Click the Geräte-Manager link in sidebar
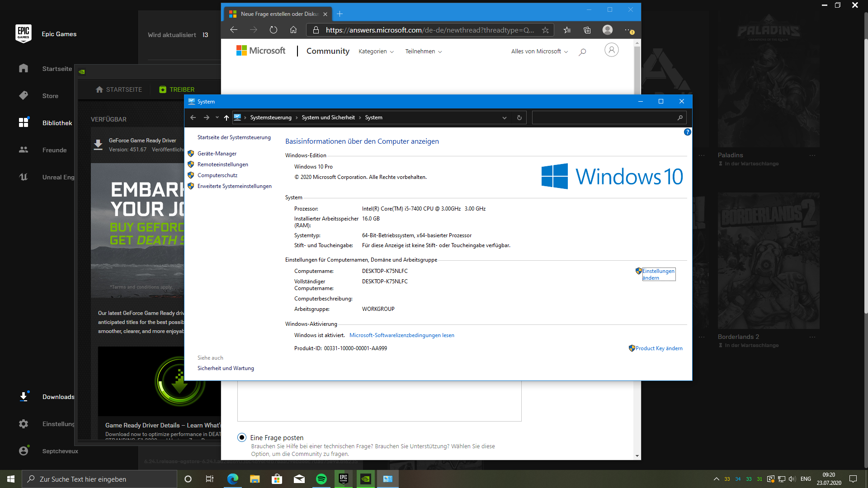The image size is (868, 488). pos(217,153)
